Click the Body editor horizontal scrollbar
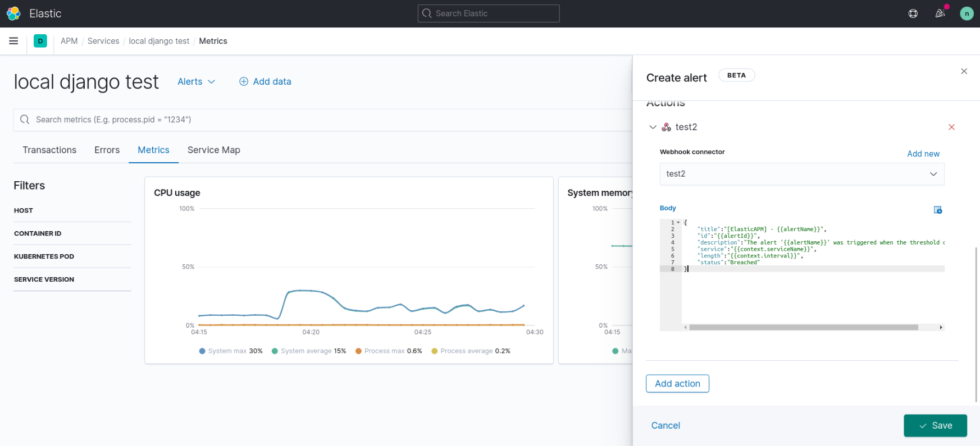The width and height of the screenshot is (980, 446). click(803, 327)
